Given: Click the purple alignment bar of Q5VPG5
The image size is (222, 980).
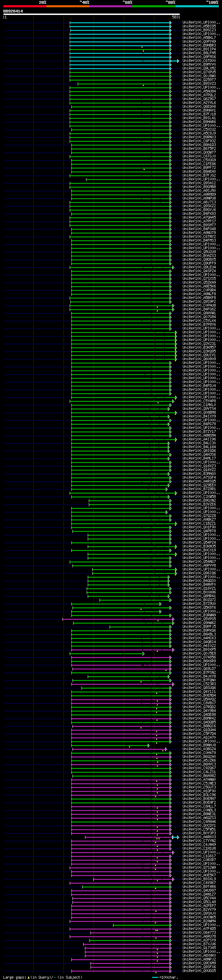Looking at the screenshot, I should [x=118, y=619].
